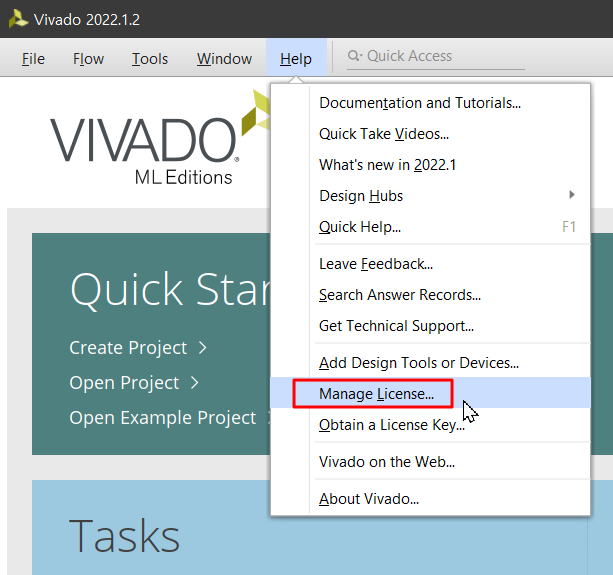Click the Open Project link
Image resolution: width=613 pixels, height=575 pixels.
(x=124, y=382)
